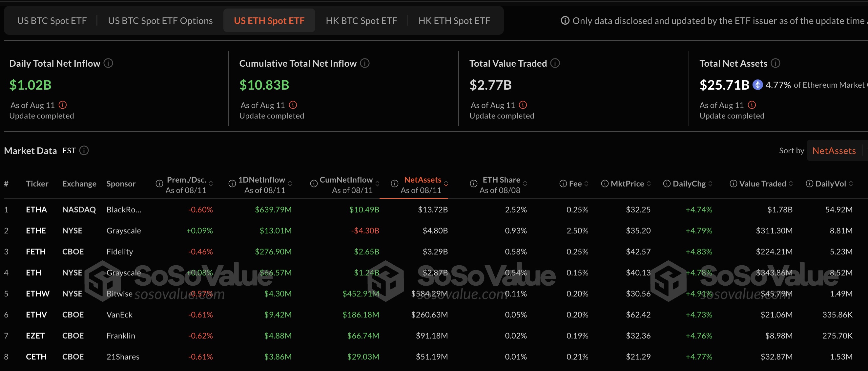Open ETHA ticker row

pyautogui.click(x=36, y=209)
